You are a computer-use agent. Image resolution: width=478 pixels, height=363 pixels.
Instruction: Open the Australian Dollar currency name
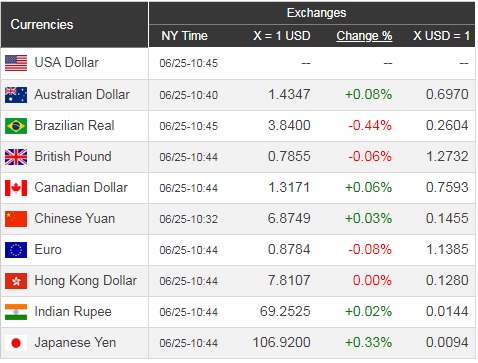(x=82, y=95)
